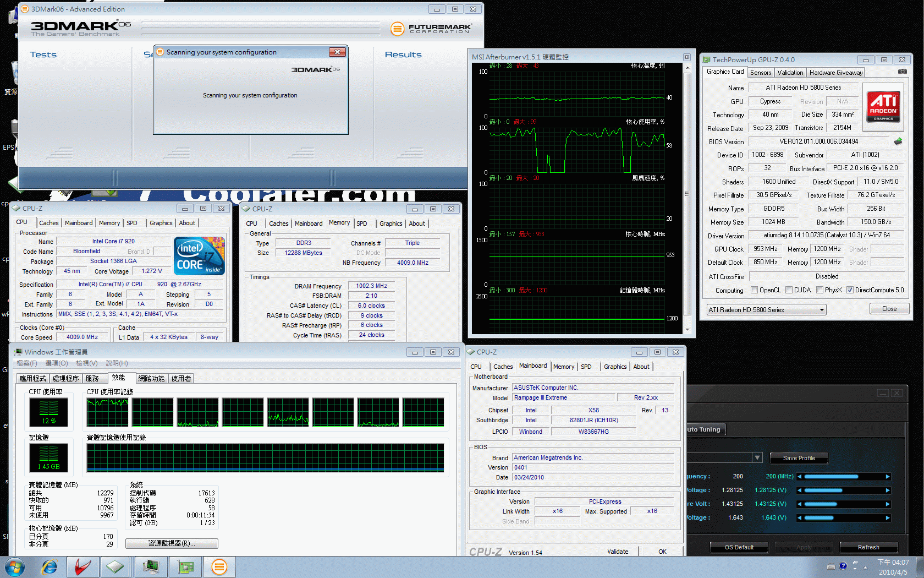
Task: Lower 1.28125 V voltage with left arrow
Action: point(799,490)
